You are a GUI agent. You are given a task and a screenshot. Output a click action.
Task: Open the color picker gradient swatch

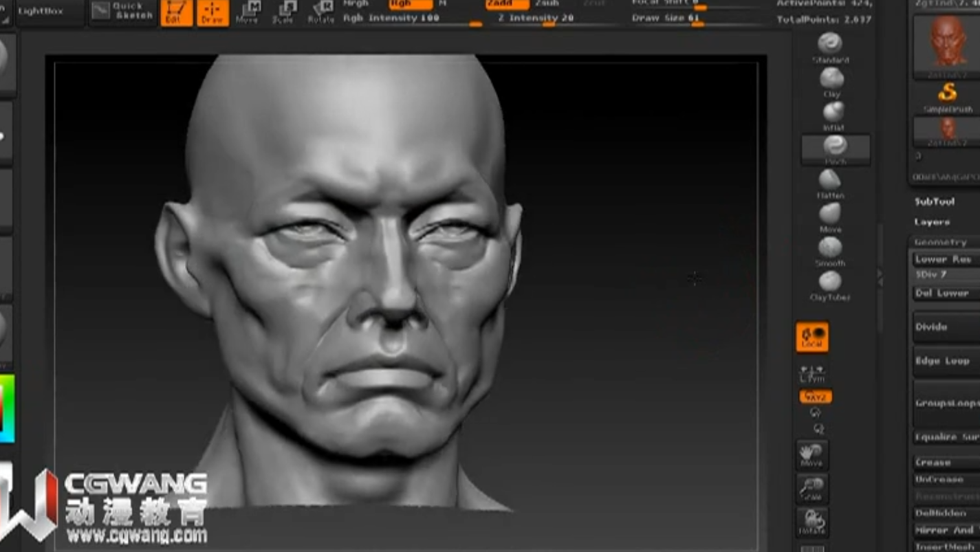[7, 408]
